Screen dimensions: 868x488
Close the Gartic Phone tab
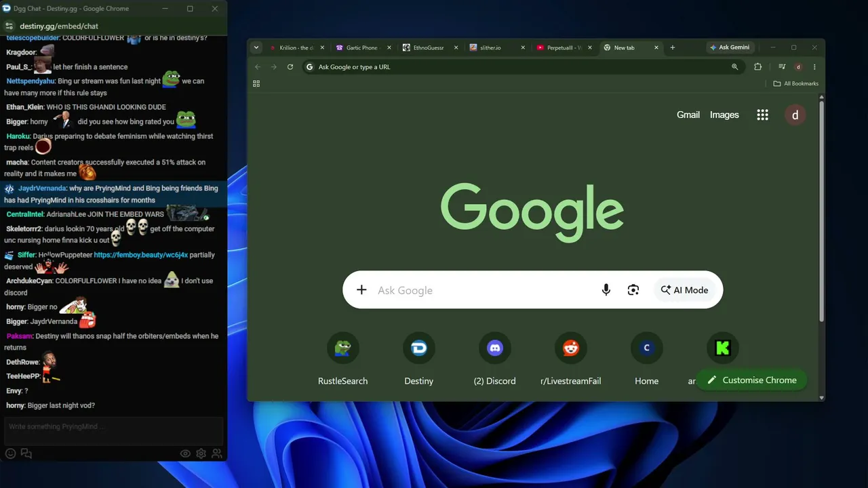click(389, 47)
